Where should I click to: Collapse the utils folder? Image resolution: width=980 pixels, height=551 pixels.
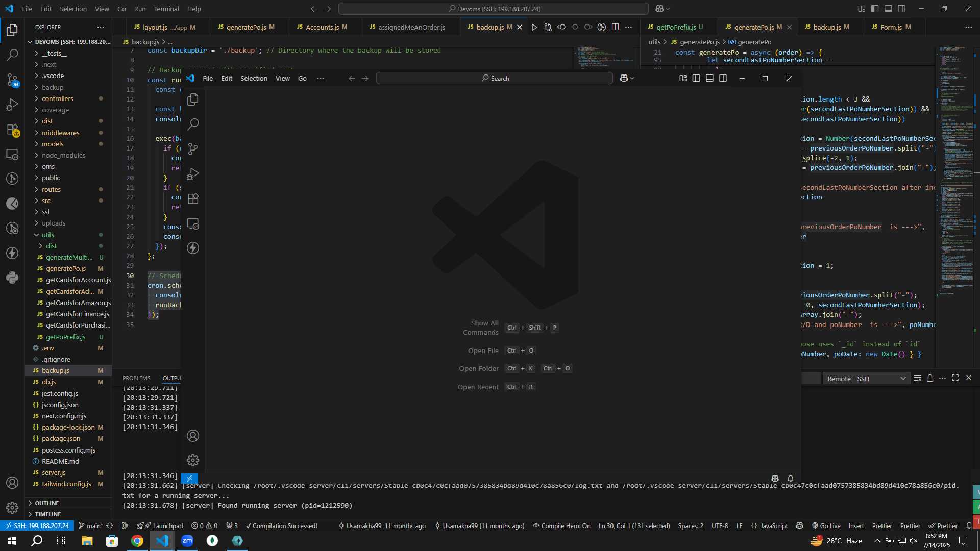(48, 235)
